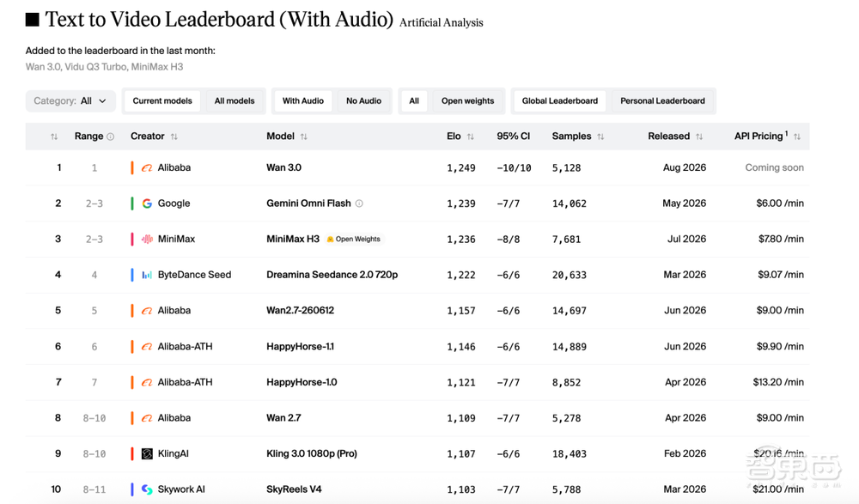Open the Gemini Omni Flash model
The image size is (859, 504).
pos(308,203)
